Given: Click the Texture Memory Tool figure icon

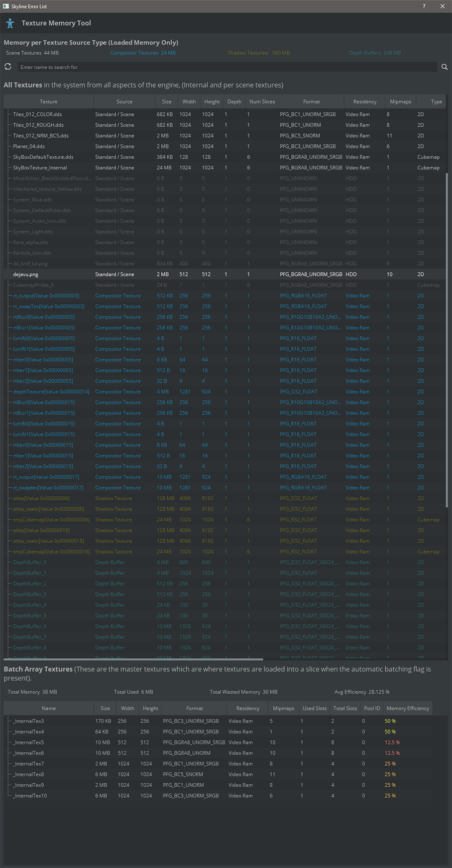Looking at the screenshot, I should click(x=10, y=23).
